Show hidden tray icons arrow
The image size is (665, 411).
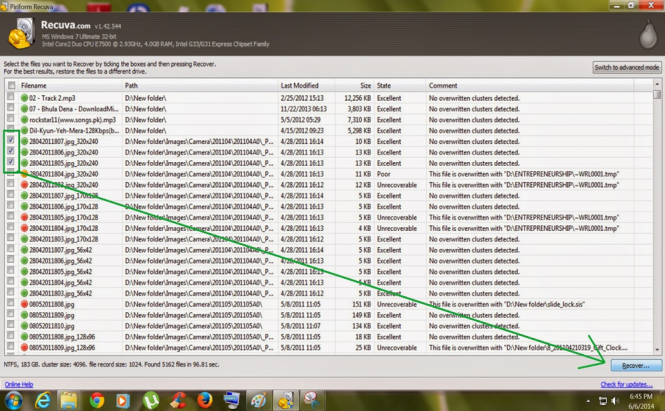coord(588,401)
